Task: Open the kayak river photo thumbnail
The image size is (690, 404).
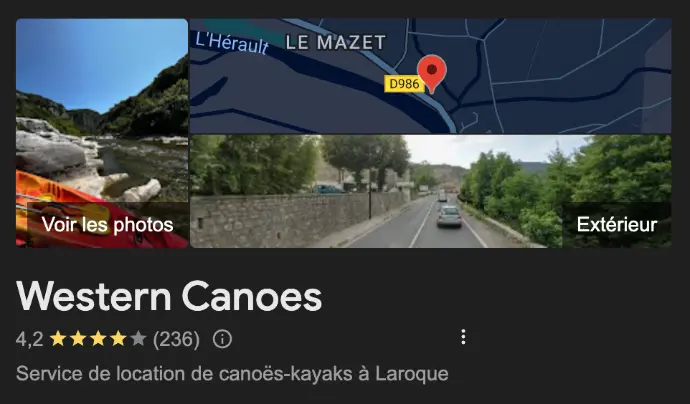Action: coord(102,133)
